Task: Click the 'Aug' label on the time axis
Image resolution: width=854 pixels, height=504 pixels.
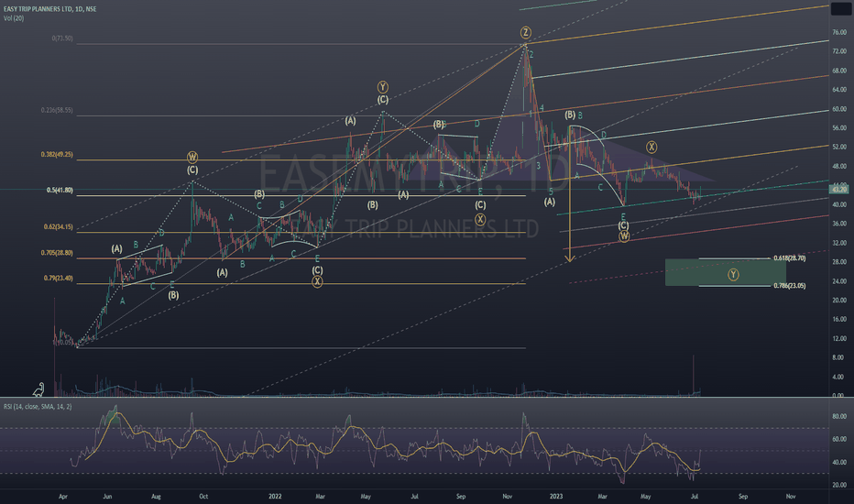Action: point(156,497)
